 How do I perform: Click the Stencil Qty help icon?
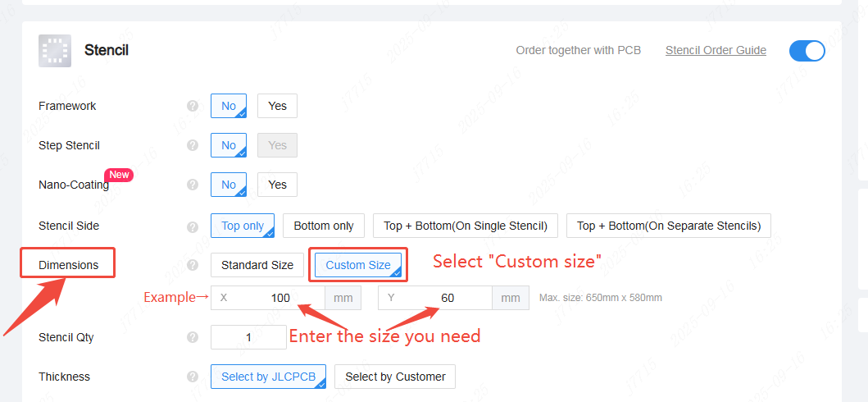[x=193, y=337]
